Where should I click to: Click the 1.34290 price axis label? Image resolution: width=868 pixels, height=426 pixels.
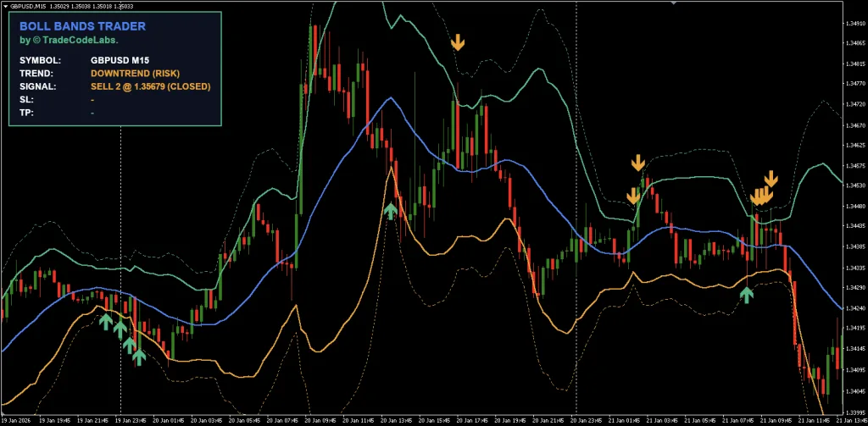(x=856, y=288)
